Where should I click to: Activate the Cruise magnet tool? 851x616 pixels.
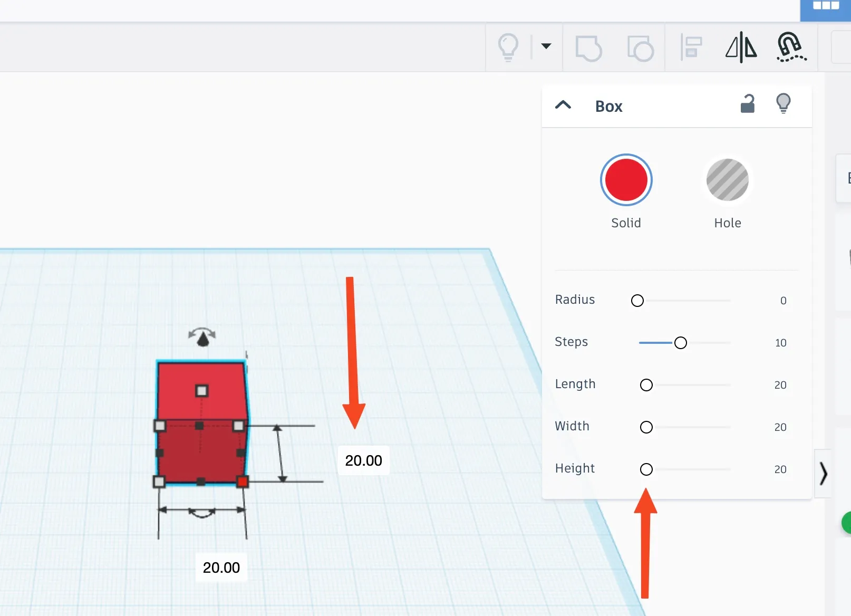coord(791,47)
